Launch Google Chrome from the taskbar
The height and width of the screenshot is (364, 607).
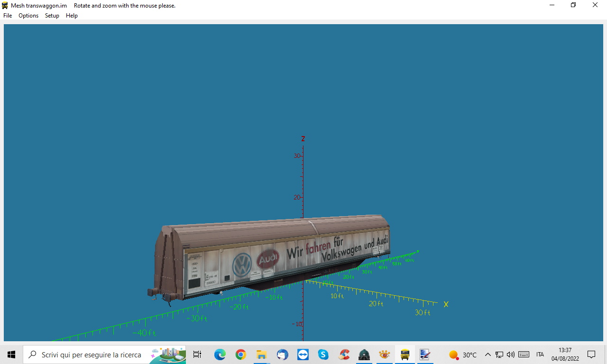pyautogui.click(x=241, y=355)
